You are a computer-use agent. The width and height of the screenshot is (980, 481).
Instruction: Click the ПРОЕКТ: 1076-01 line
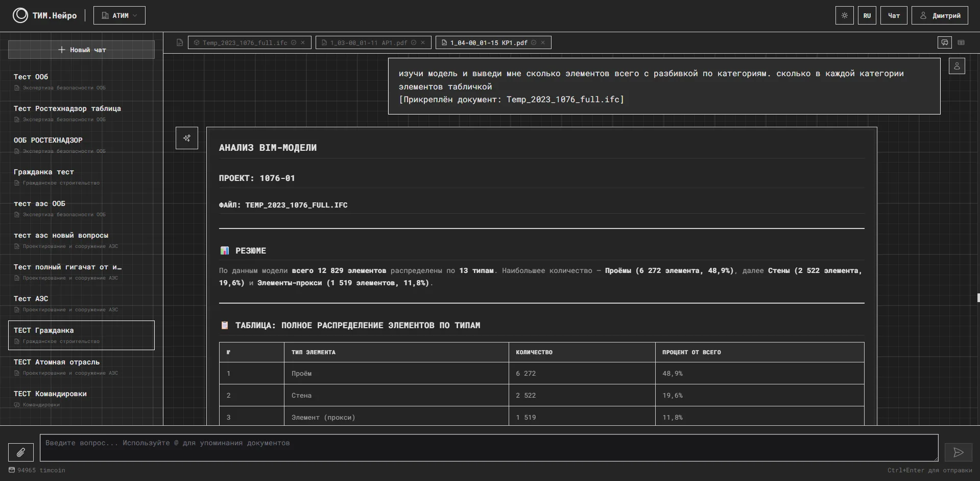click(x=257, y=178)
